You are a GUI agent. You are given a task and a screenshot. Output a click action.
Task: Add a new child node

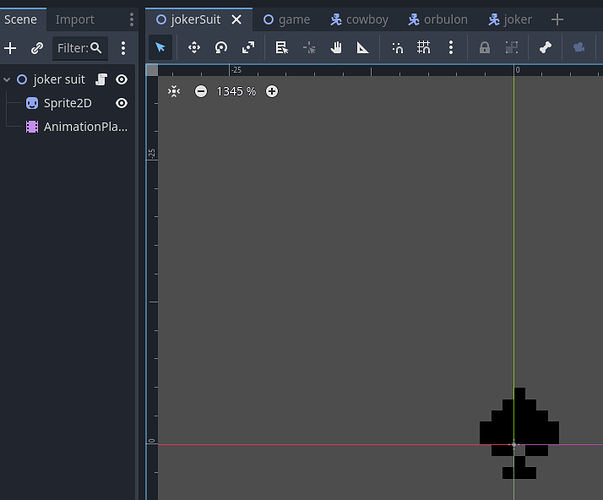coord(10,48)
